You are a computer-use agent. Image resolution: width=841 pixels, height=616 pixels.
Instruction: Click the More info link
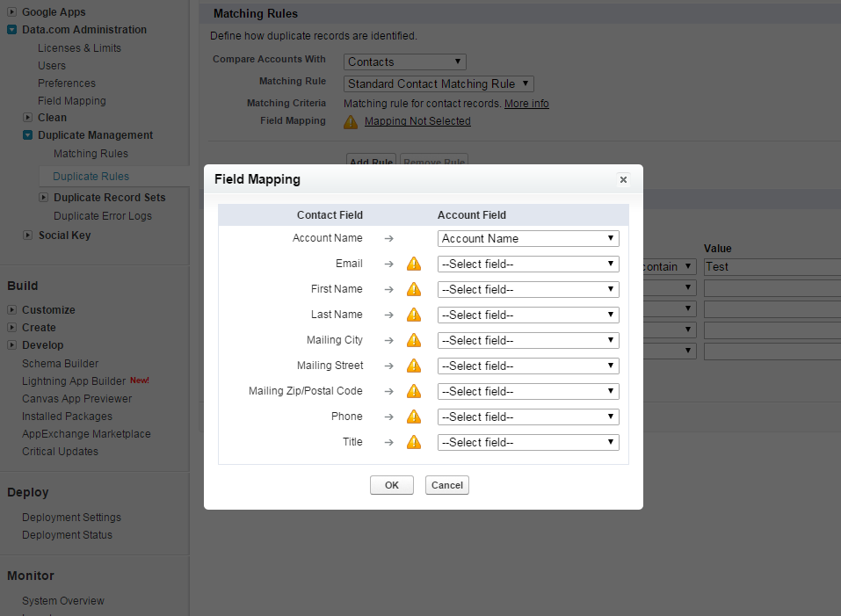click(x=526, y=104)
